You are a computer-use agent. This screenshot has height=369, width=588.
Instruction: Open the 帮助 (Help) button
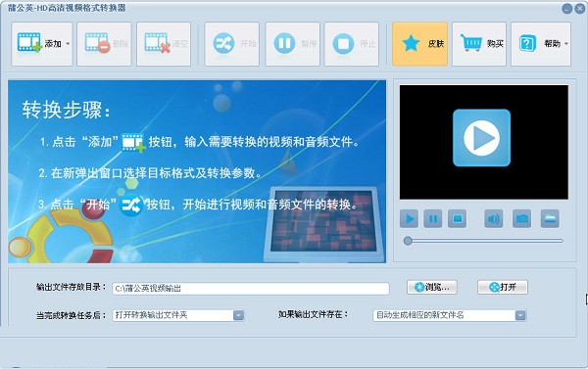click(541, 44)
